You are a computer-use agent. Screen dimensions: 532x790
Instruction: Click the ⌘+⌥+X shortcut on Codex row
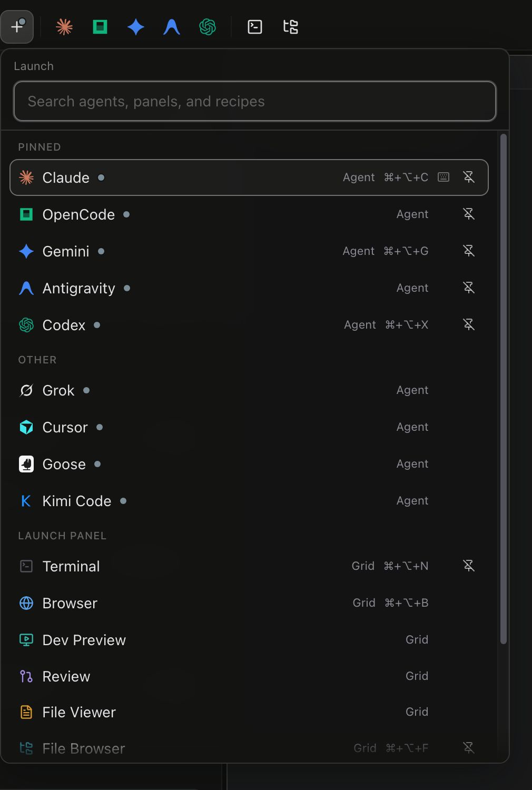coord(407,325)
